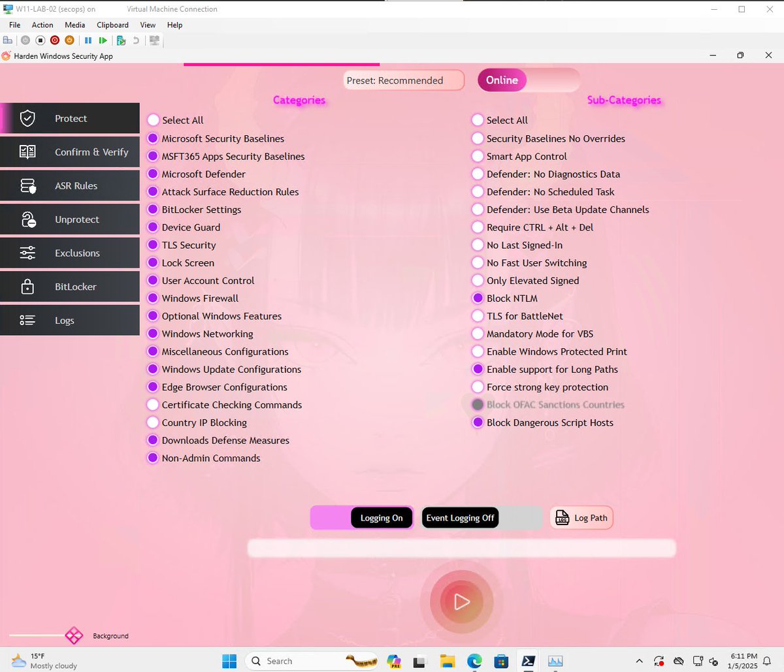Launch File Explorer from the taskbar
784x672 pixels.
[447, 661]
